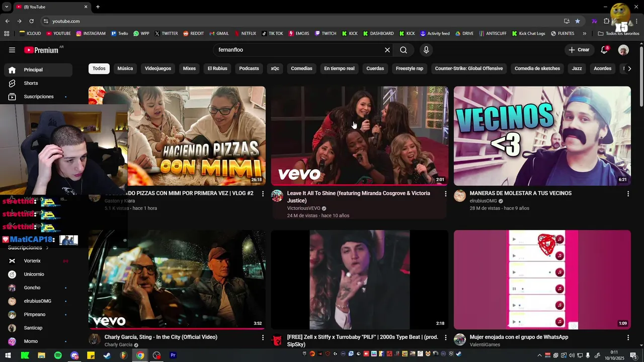Screen dimensions: 644x362
Task: Clear the search box with the X
Action: click(387, 50)
